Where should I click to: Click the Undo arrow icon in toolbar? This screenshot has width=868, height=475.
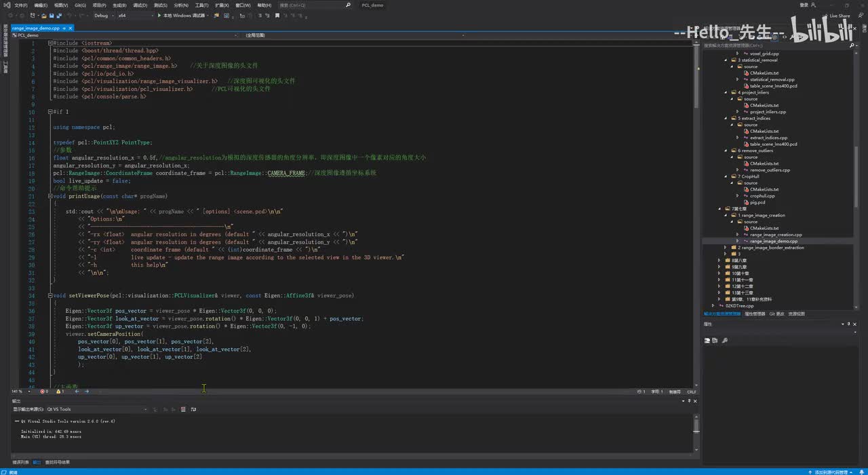point(68,15)
